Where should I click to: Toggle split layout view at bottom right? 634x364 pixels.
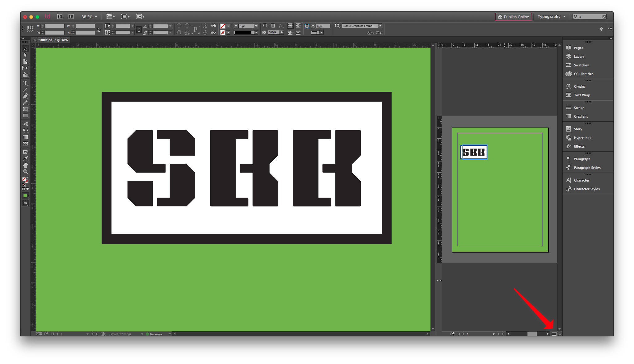[x=554, y=334]
